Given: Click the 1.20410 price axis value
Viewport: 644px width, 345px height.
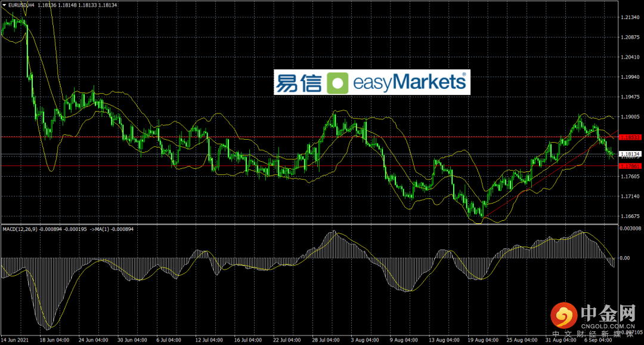Looking at the screenshot, I should coord(630,57).
